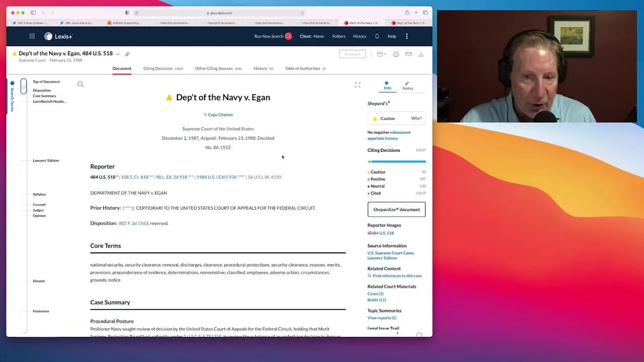Screen dimensions: 644x362
Task: Click Safari back arrow
Action: tap(43, 13)
